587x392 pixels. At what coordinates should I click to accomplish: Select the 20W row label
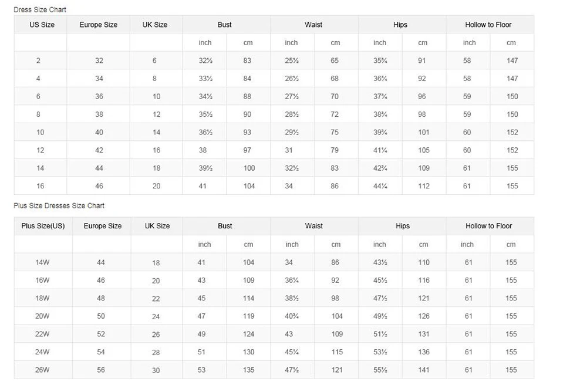coord(42,316)
